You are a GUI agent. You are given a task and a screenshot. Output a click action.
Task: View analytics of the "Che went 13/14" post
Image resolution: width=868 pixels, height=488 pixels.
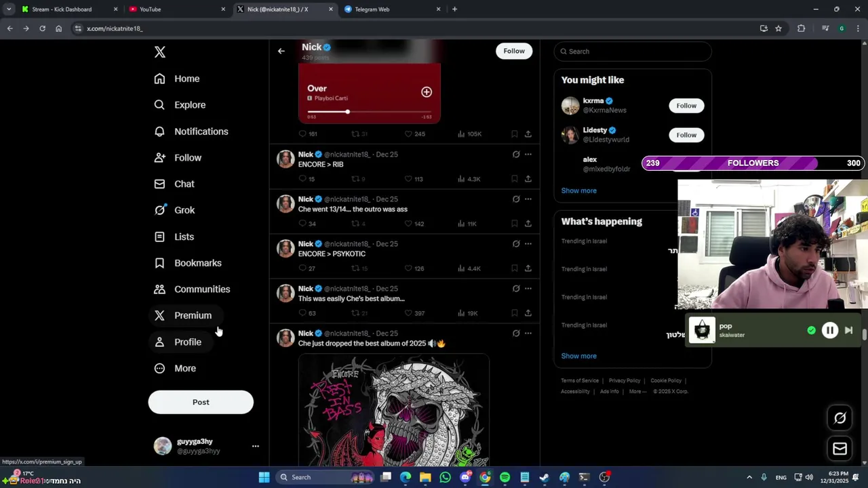(x=467, y=224)
